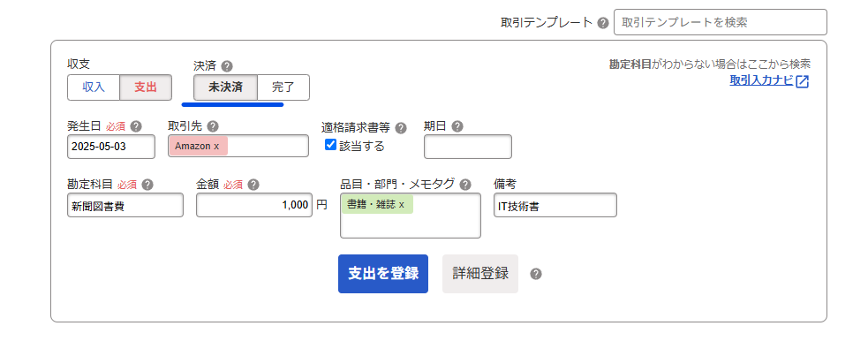This screenshot has width=868, height=341.
Task: Click help icon next to 金額 label
Action: 253,185
